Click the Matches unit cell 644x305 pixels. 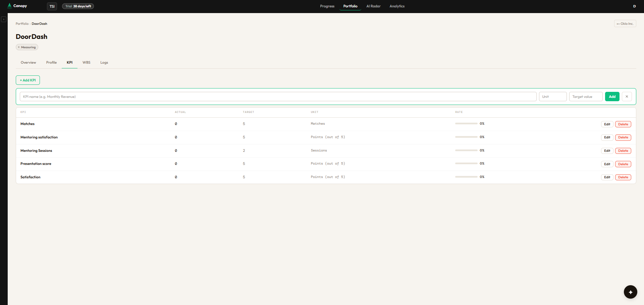pyautogui.click(x=318, y=124)
